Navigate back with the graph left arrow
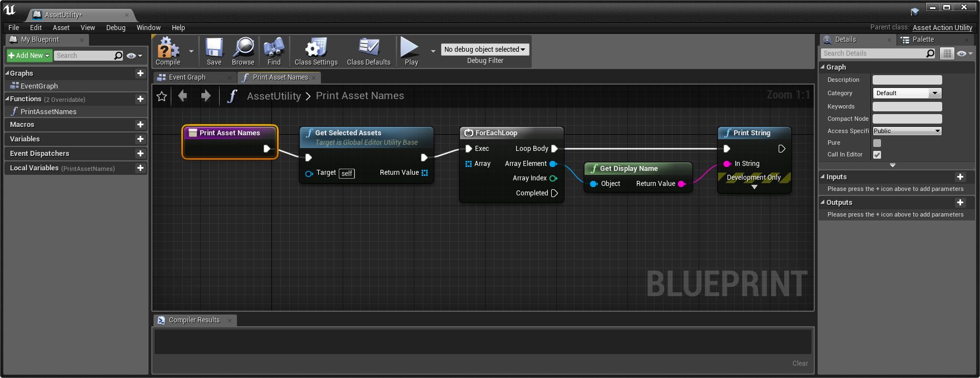The image size is (980, 378). (x=182, y=96)
